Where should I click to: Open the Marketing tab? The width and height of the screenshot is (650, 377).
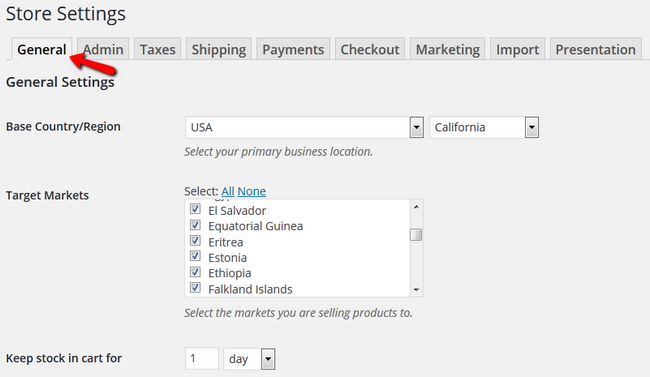click(448, 49)
